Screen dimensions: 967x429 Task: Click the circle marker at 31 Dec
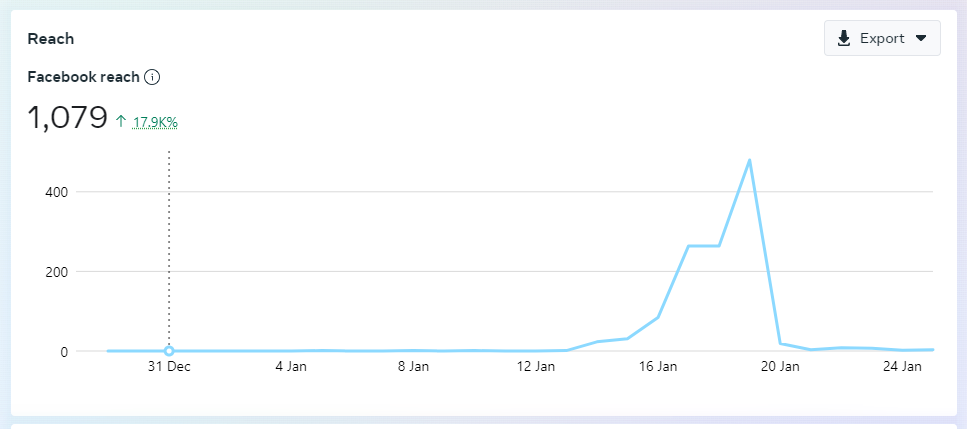169,351
